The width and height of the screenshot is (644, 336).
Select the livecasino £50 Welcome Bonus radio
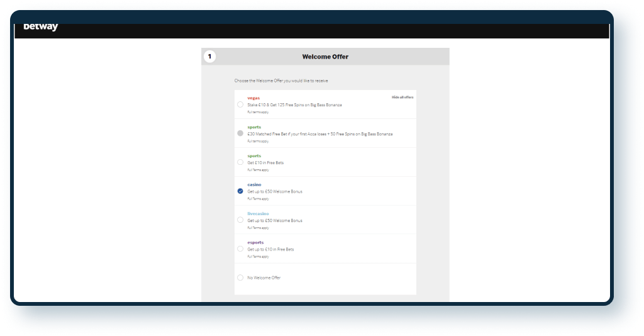240,220
